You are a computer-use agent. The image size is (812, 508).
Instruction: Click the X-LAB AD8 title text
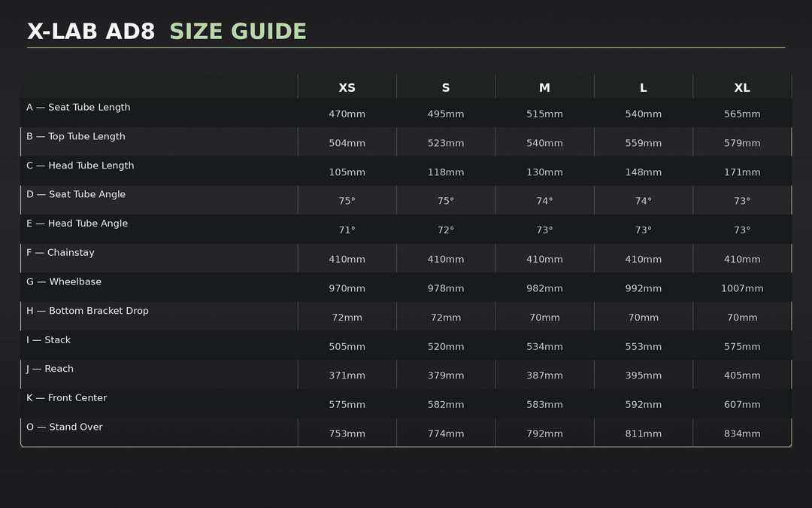tap(91, 32)
